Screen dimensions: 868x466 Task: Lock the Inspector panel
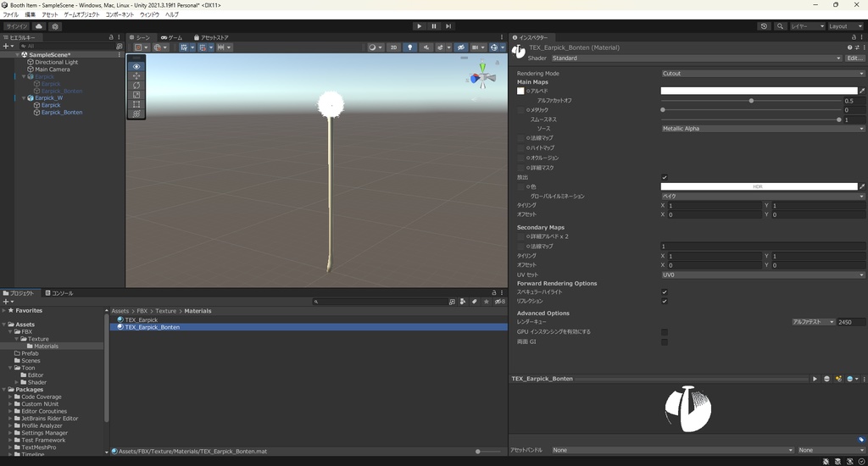coord(854,37)
